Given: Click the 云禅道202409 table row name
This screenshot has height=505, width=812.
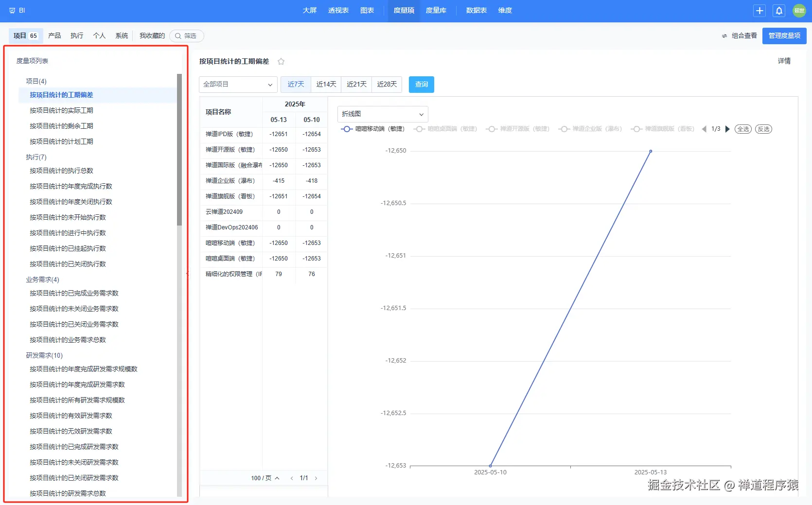Looking at the screenshot, I should pyautogui.click(x=224, y=212).
